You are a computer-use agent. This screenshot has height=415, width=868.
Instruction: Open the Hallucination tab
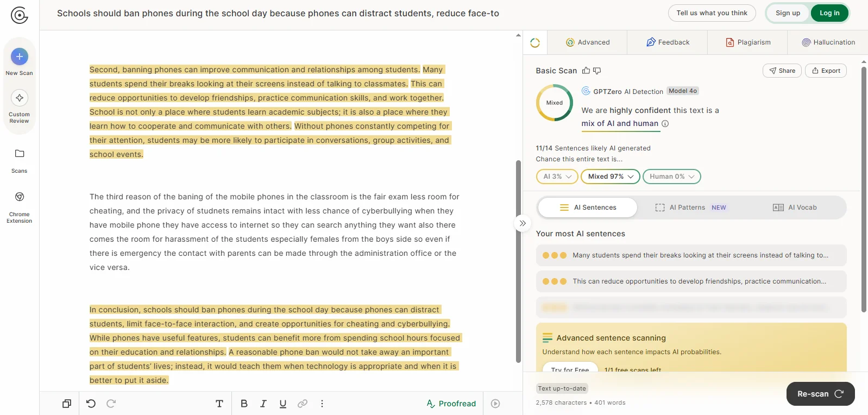[x=828, y=42]
